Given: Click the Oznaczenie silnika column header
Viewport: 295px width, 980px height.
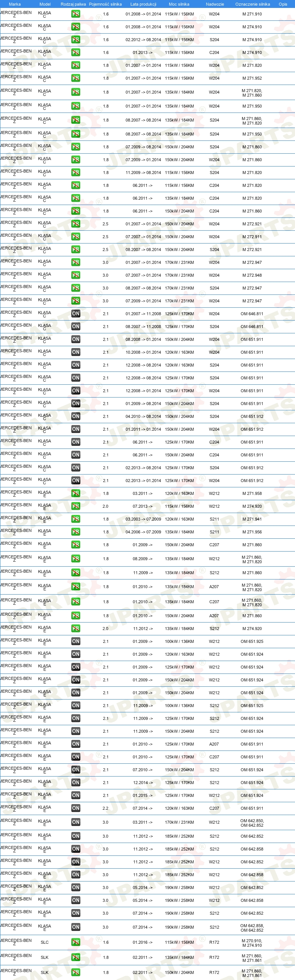Looking at the screenshot, I should [252, 4].
